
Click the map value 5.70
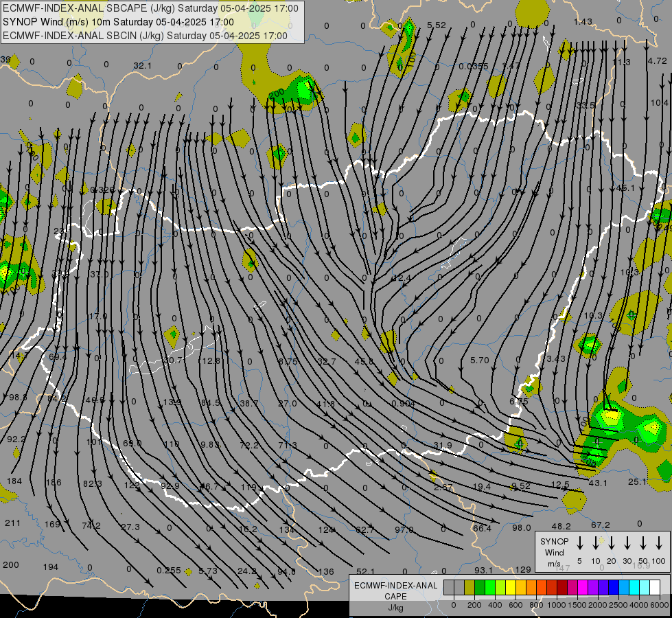point(480,360)
